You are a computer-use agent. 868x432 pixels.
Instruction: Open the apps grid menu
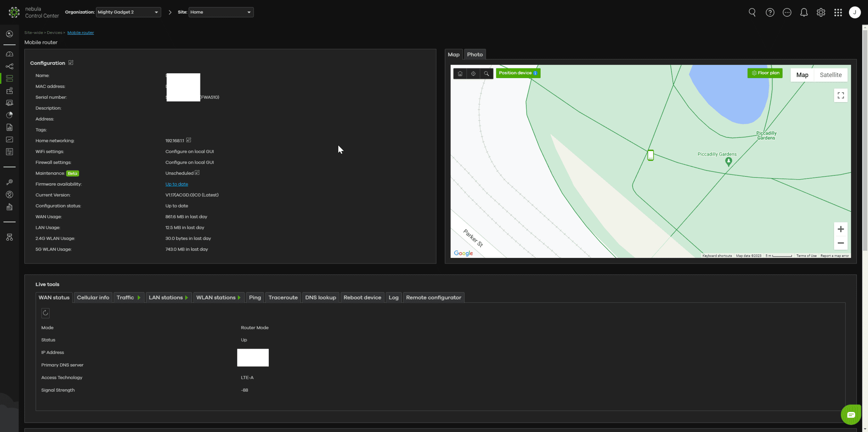pos(838,13)
